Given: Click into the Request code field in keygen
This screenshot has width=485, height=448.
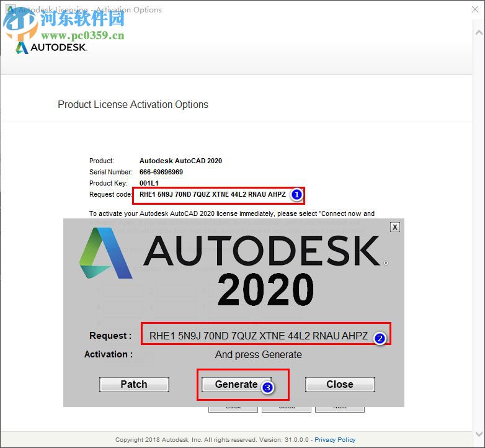Looking at the screenshot, I should pos(259,336).
